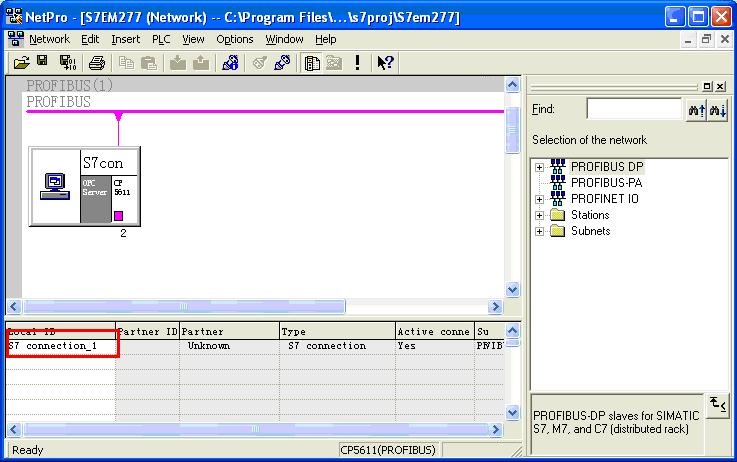The image size is (737, 462).
Task: Click connection table right scroll arrow
Action: [x=495, y=430]
